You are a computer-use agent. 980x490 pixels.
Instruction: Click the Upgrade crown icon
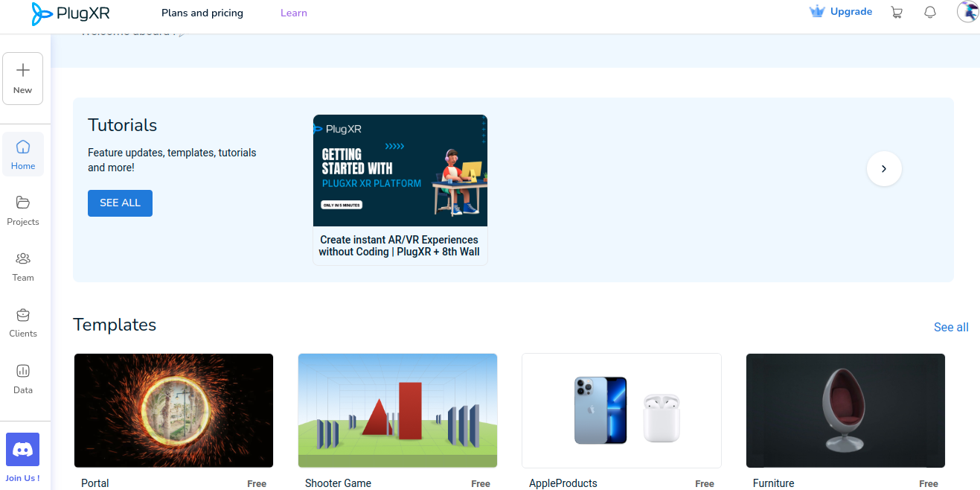(x=816, y=11)
